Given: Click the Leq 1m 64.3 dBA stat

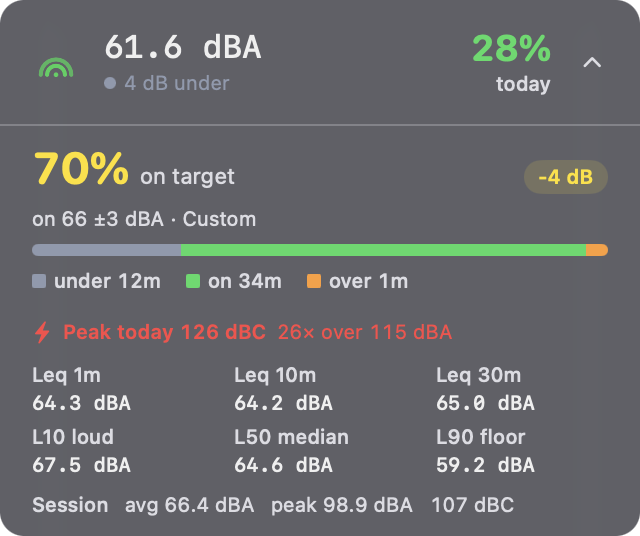Looking at the screenshot, I should [x=82, y=389].
